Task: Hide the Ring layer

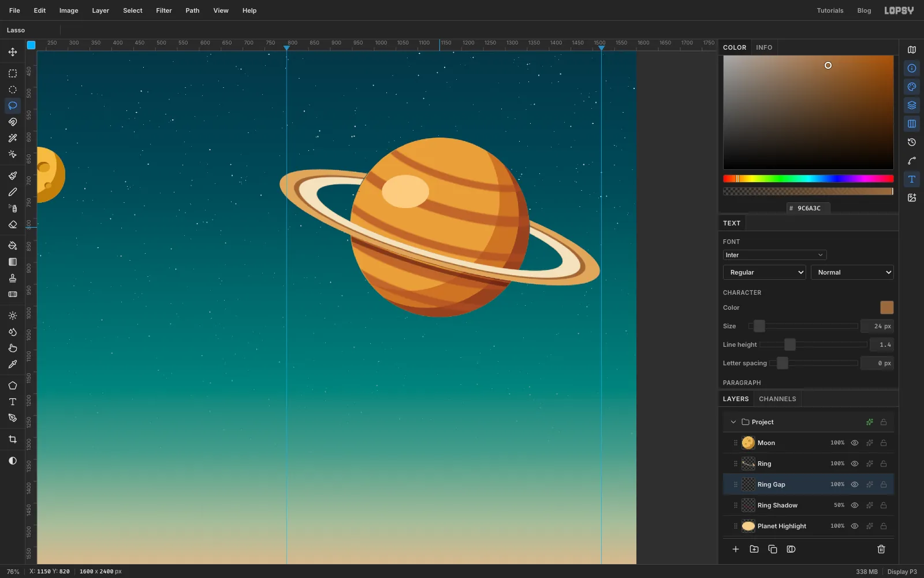Action: point(855,464)
